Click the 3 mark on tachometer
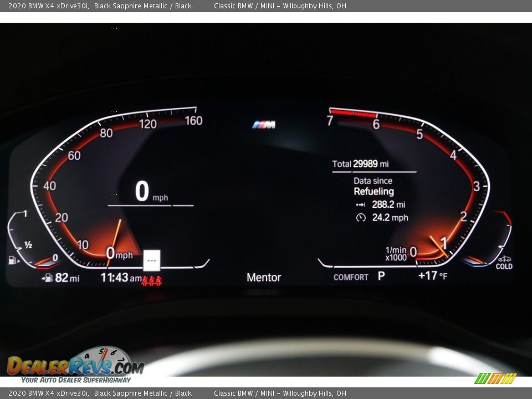The width and height of the screenshot is (532, 399). click(477, 186)
